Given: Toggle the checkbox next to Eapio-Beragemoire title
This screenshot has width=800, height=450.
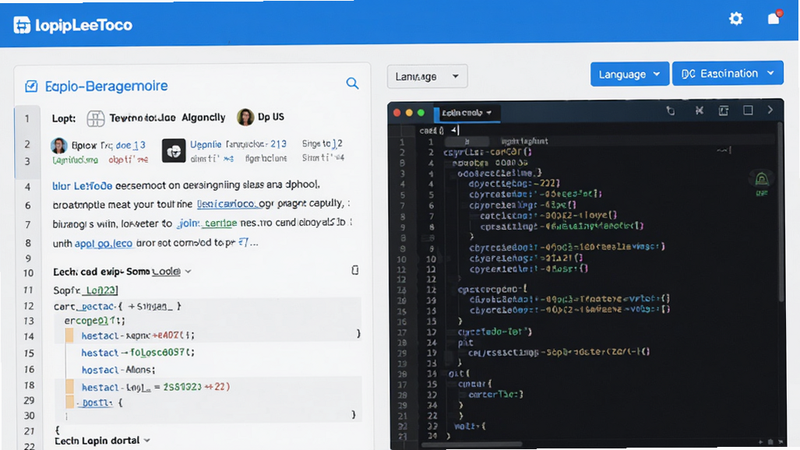Looking at the screenshot, I should point(31,86).
